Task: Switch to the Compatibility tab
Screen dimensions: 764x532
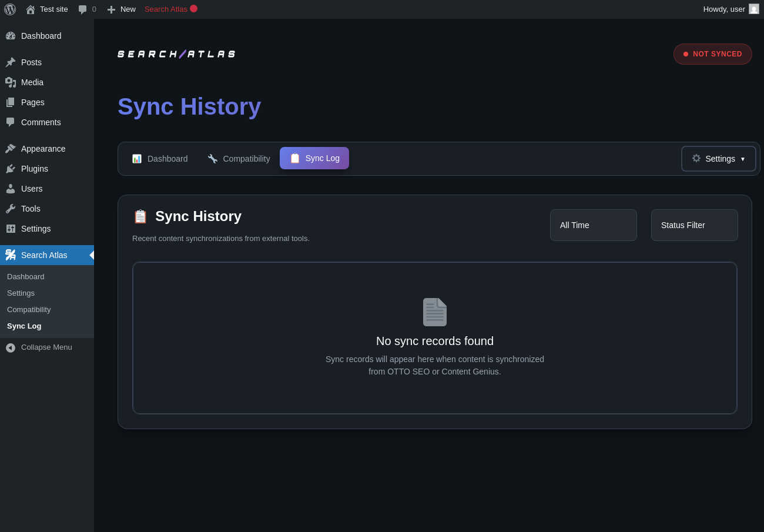Action: point(239,159)
